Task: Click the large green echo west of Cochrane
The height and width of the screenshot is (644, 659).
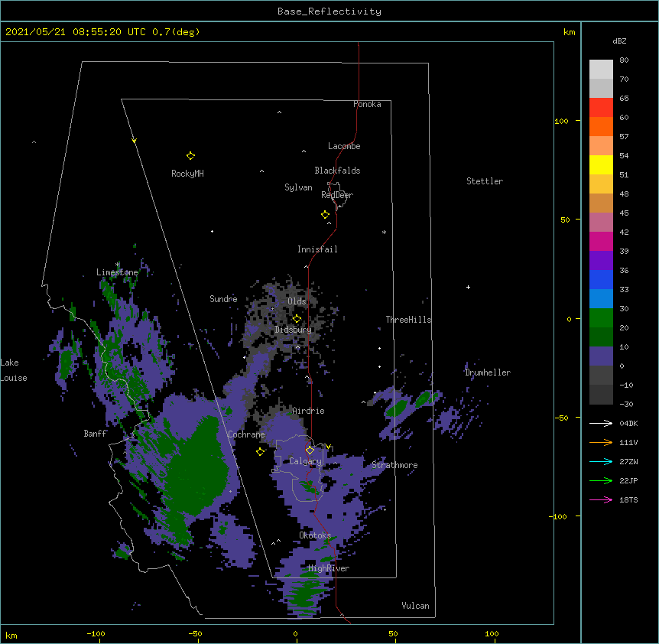Action: pos(197,467)
